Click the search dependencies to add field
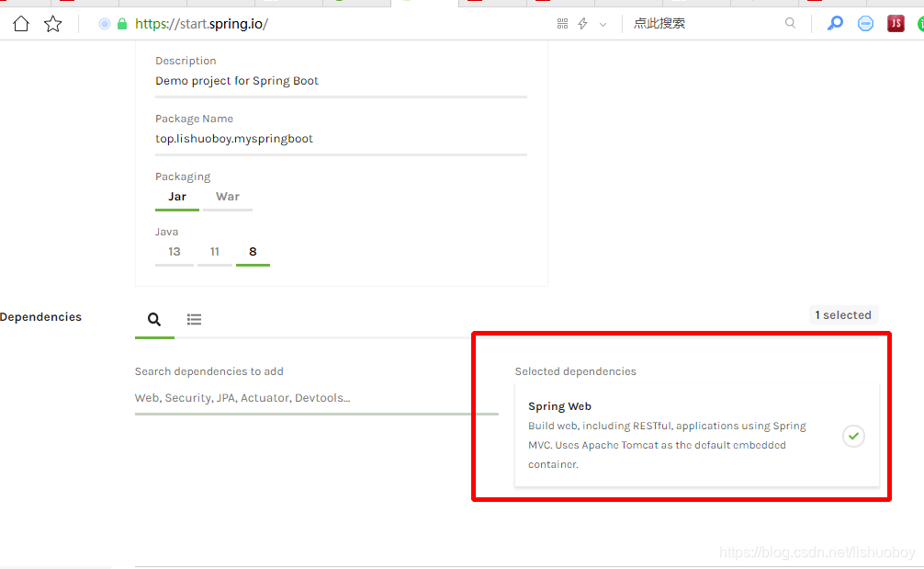The image size is (924, 569). (276, 397)
